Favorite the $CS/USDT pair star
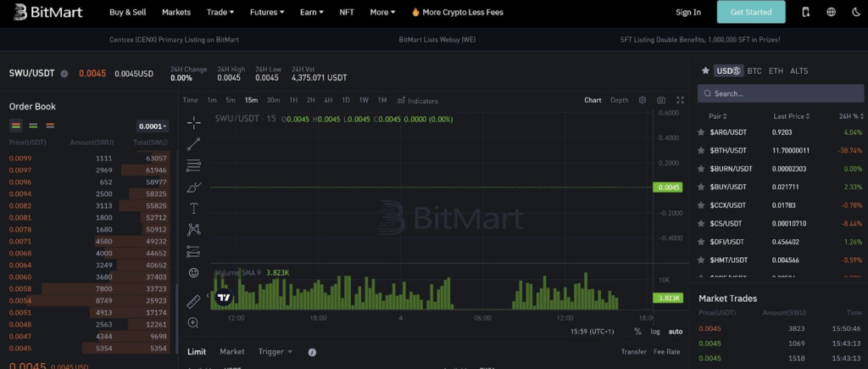 pyautogui.click(x=701, y=224)
